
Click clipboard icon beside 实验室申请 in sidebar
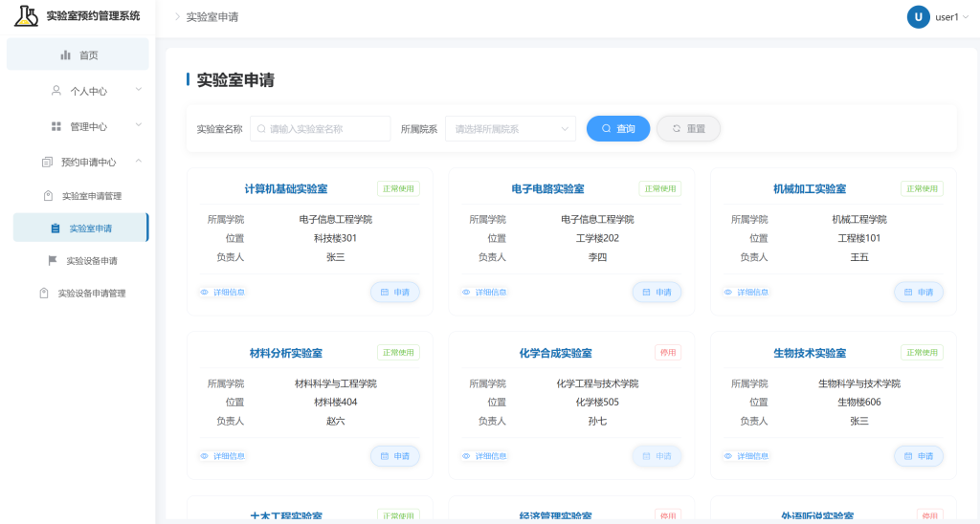click(x=56, y=228)
